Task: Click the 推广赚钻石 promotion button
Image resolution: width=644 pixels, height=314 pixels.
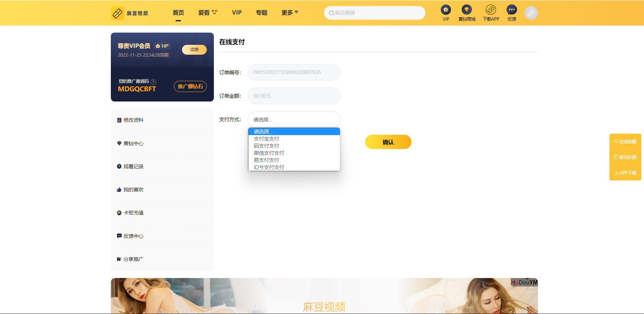Action: pos(190,87)
